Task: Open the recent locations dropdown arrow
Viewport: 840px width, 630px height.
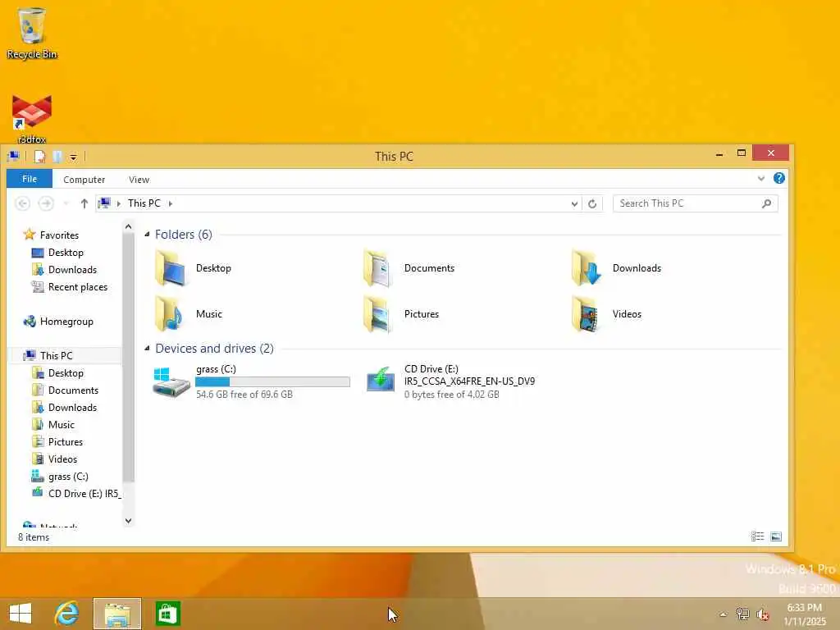Action: coord(66,203)
